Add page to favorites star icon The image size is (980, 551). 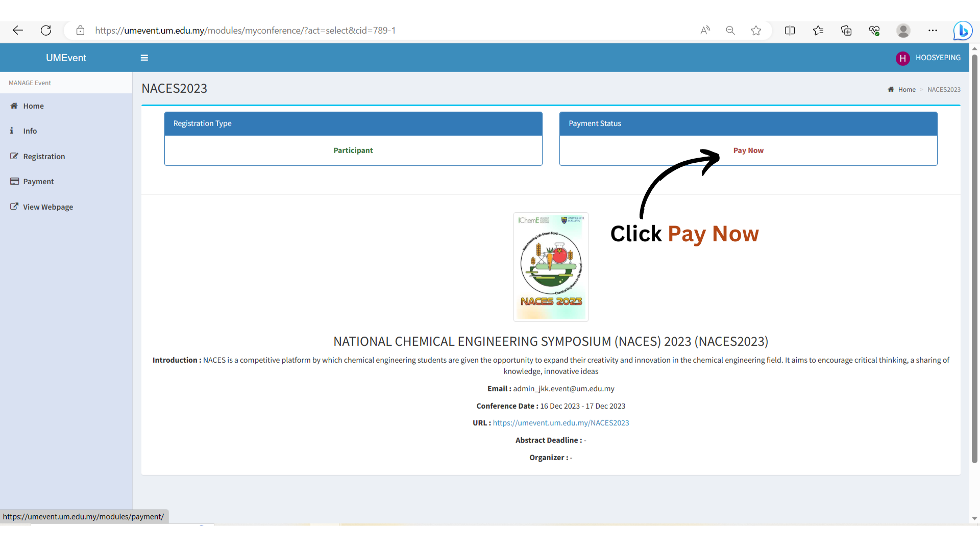[756, 31]
